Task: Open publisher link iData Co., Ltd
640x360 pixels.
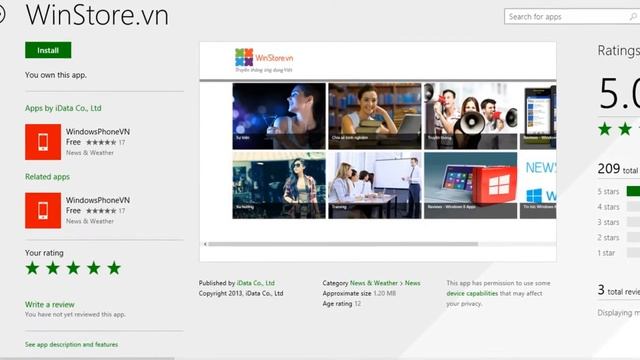Action: coord(256,283)
